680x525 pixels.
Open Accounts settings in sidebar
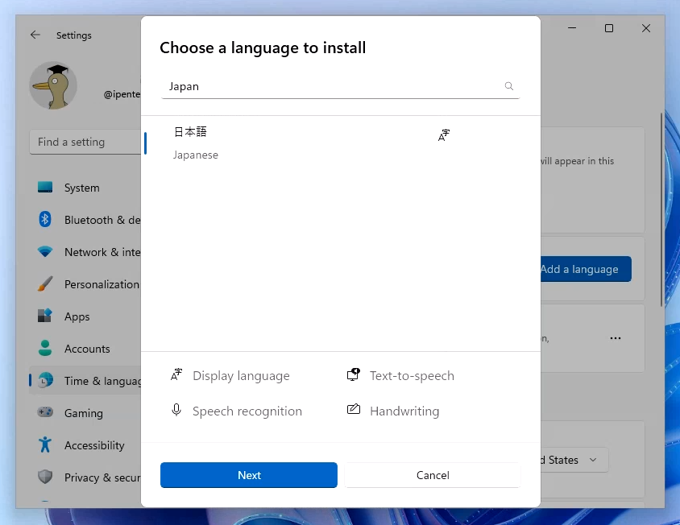85,349
